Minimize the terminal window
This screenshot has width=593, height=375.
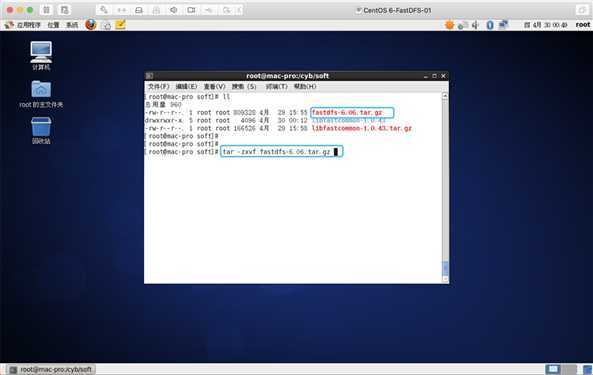(425, 76)
